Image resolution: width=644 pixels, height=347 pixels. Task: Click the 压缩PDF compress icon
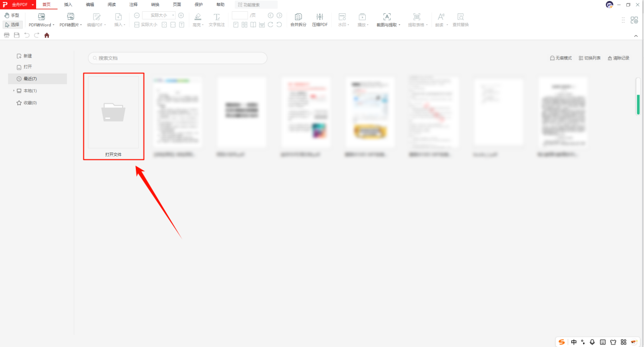coord(319,19)
